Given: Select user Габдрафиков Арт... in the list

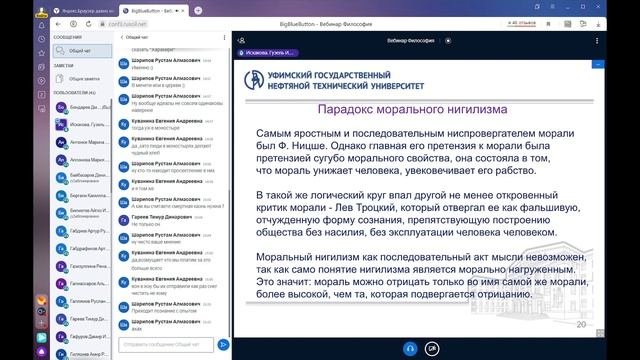Looking at the screenshot, I should [x=82, y=249].
